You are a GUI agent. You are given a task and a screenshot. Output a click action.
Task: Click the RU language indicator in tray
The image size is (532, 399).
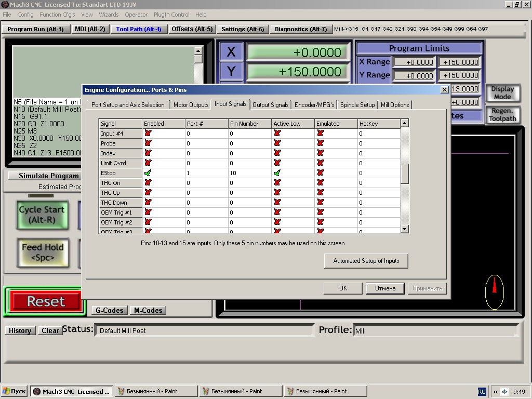(482, 392)
